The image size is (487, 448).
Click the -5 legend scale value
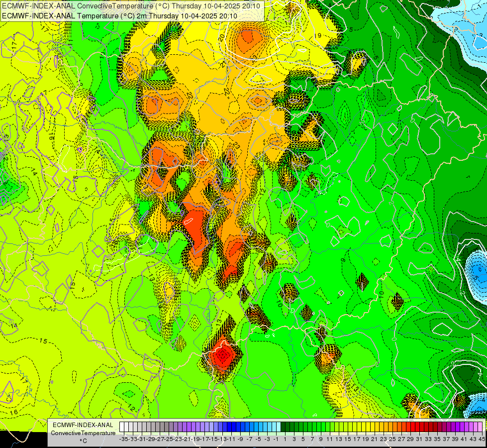pos(258,440)
